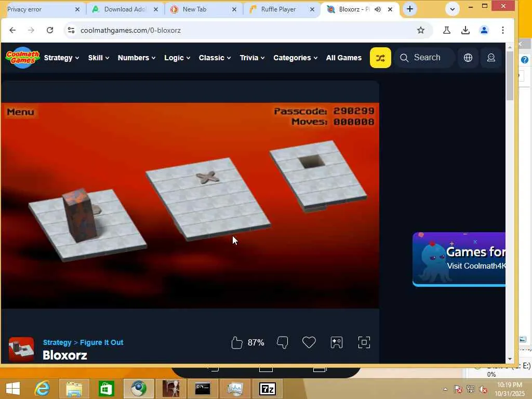The height and width of the screenshot is (399, 532).
Task: Click the page vertical scrollbar
Action: [510, 76]
